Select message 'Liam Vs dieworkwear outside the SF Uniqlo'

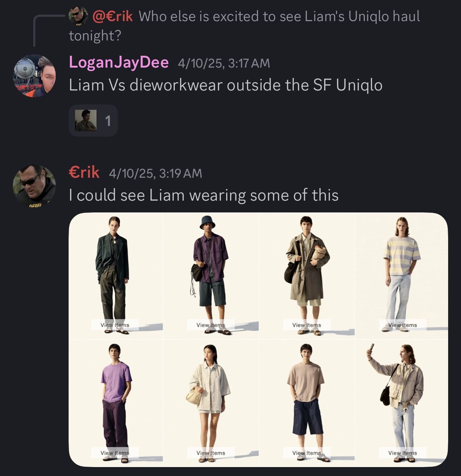pos(226,85)
